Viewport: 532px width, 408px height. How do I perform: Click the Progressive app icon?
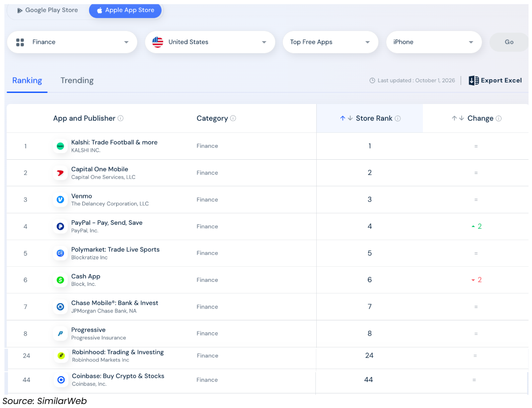pos(60,334)
